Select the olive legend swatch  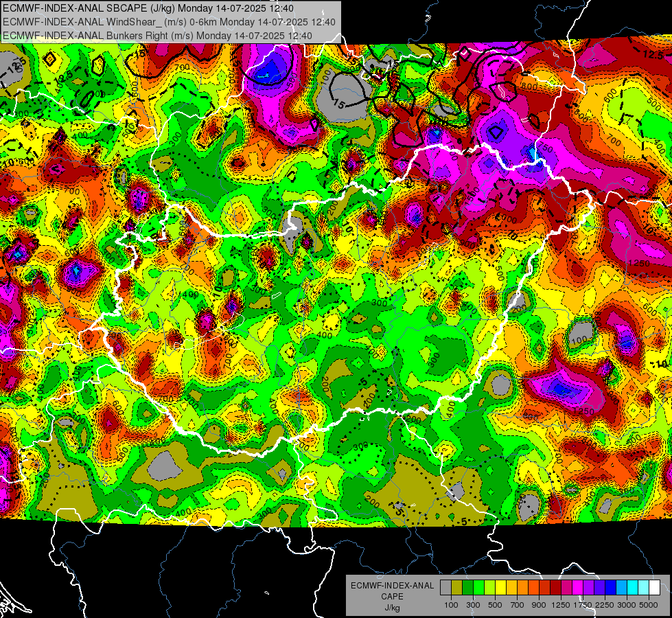pos(457,588)
